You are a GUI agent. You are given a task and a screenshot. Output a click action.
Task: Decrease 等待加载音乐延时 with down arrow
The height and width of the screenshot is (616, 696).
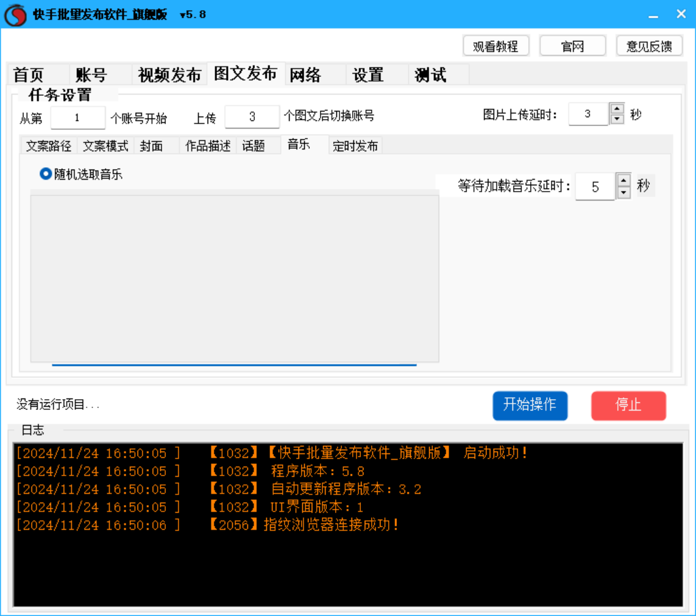point(623,192)
